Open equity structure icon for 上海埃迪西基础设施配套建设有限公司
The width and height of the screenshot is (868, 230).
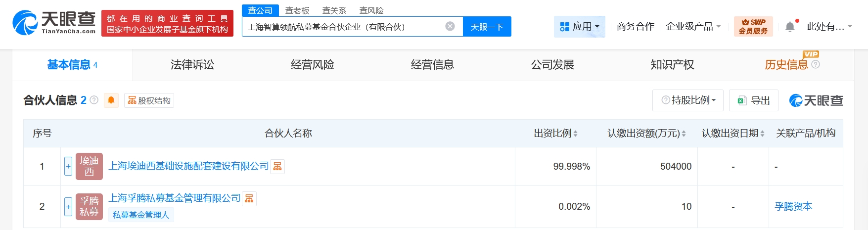click(277, 167)
